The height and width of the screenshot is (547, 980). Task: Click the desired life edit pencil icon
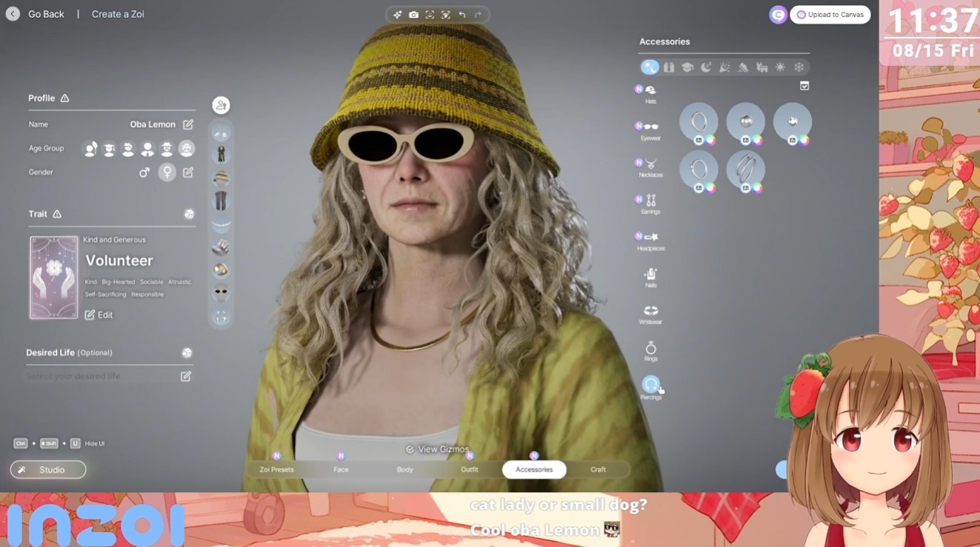click(x=186, y=376)
